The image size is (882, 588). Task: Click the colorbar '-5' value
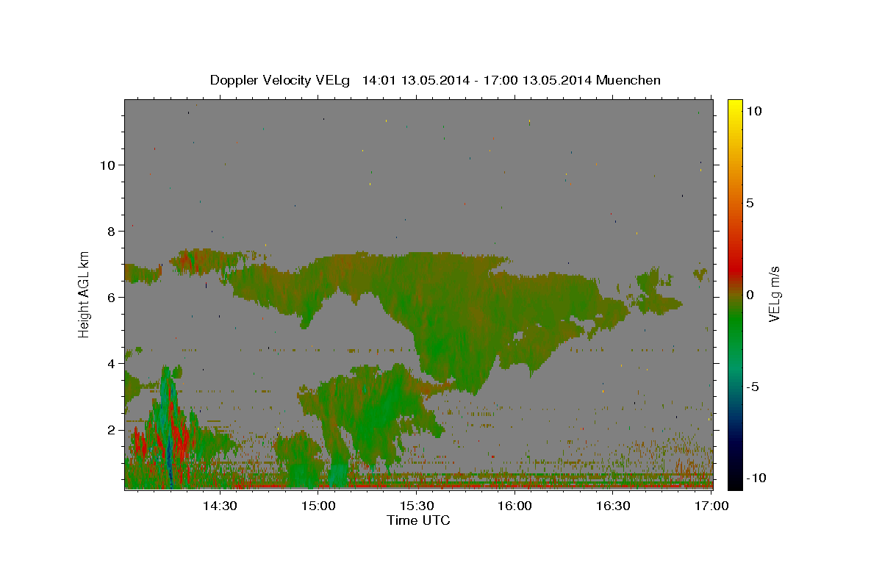pos(754,387)
